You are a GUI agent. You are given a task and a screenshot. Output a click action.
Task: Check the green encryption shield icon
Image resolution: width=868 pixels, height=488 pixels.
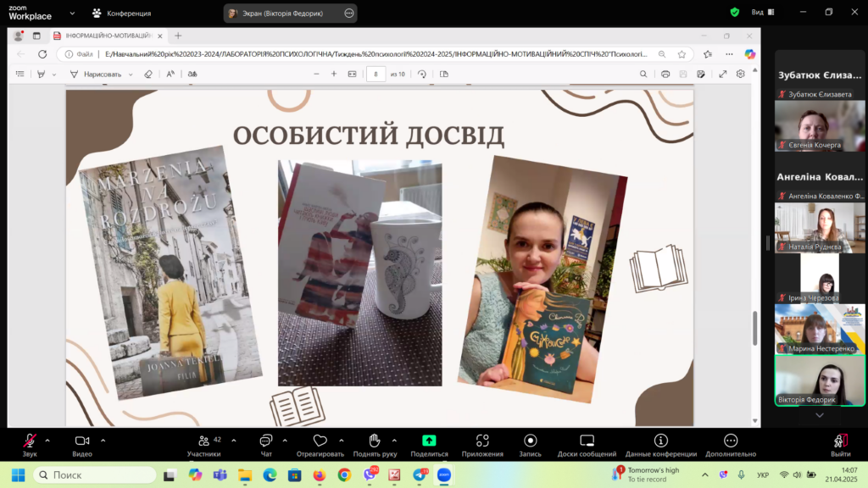(735, 12)
